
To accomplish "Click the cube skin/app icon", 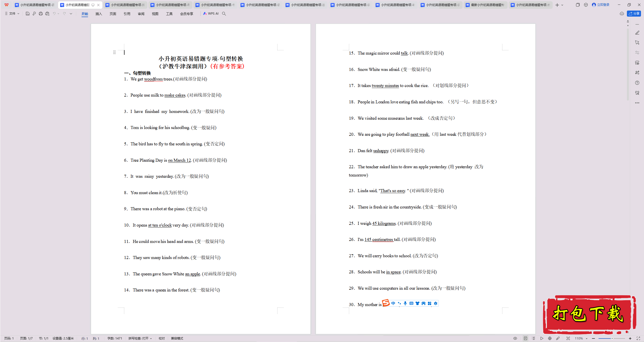I will click(586, 5).
